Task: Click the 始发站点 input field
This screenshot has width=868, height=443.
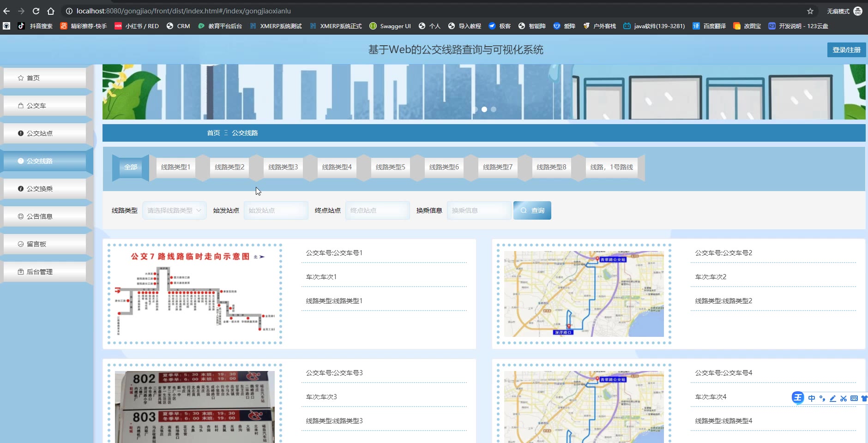Action: [276, 210]
